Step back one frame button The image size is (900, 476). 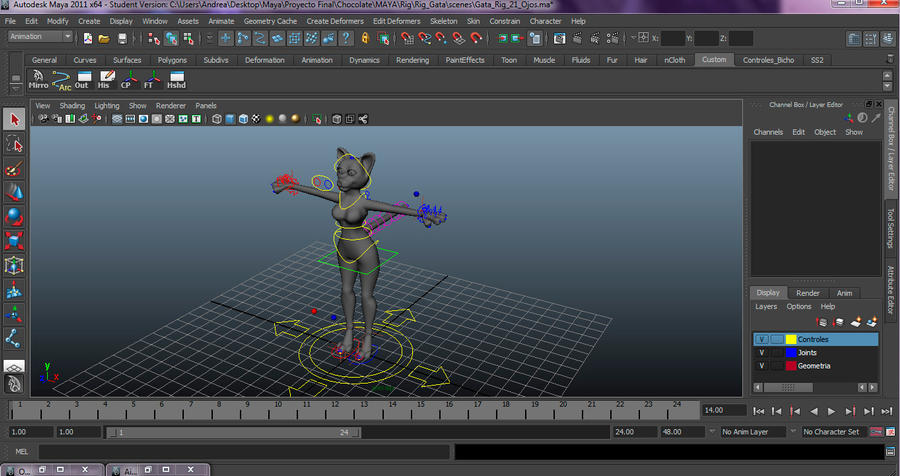777,411
